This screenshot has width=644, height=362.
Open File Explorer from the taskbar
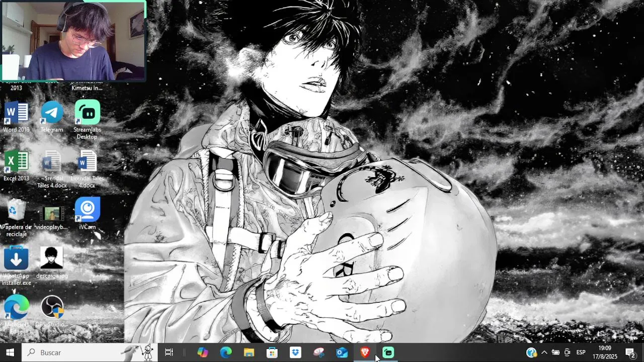tap(249, 352)
